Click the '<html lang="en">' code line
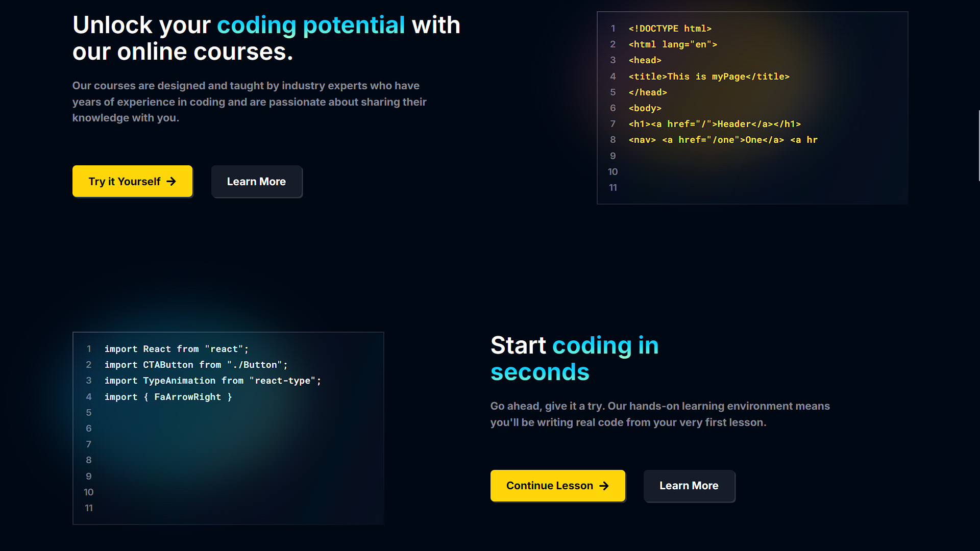The image size is (980, 551). point(673,44)
